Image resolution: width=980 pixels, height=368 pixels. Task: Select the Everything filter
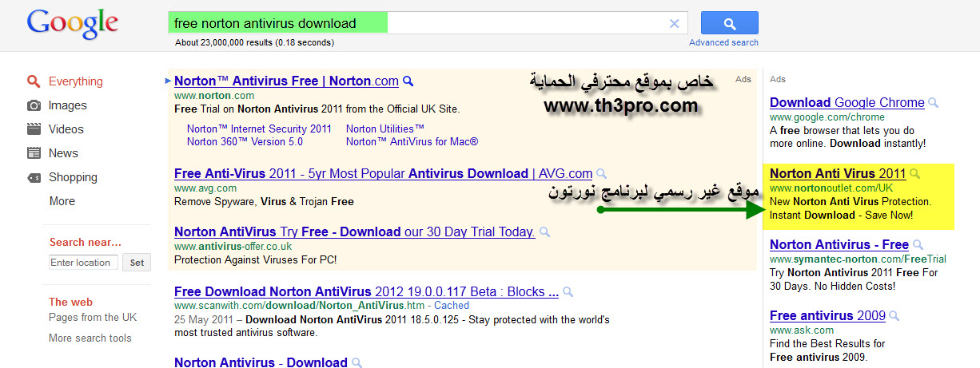(x=76, y=81)
